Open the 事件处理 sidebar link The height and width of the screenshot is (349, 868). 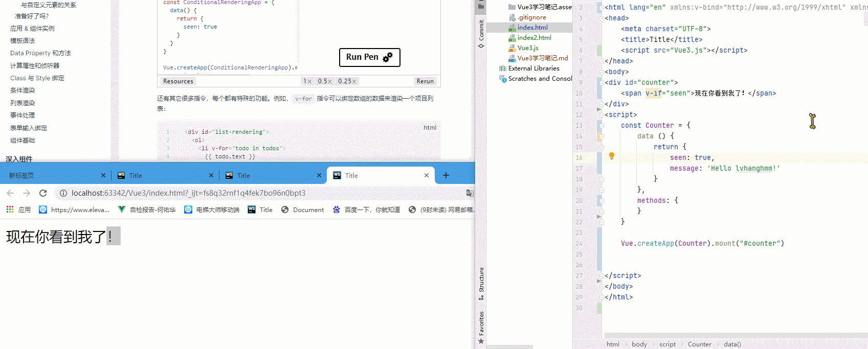click(x=23, y=115)
